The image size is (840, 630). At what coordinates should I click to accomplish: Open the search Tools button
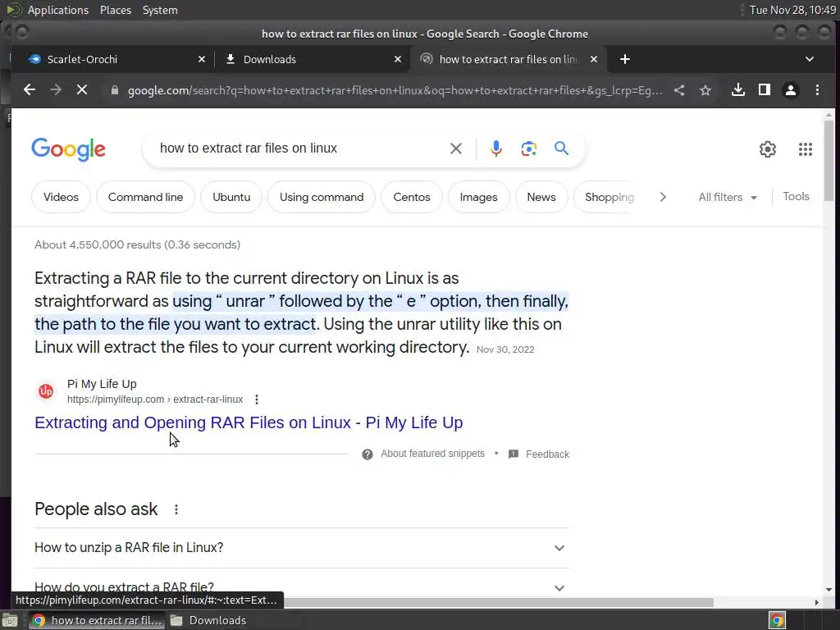[796, 197]
